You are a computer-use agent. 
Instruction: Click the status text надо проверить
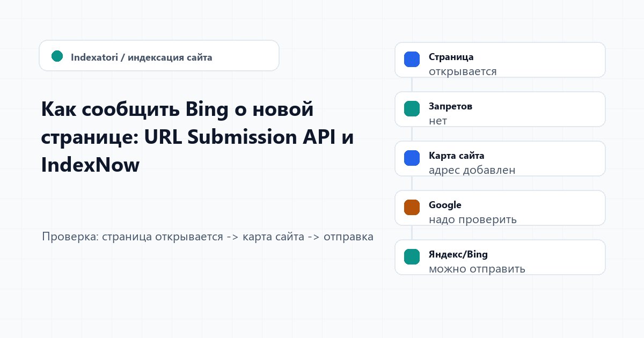point(473,219)
